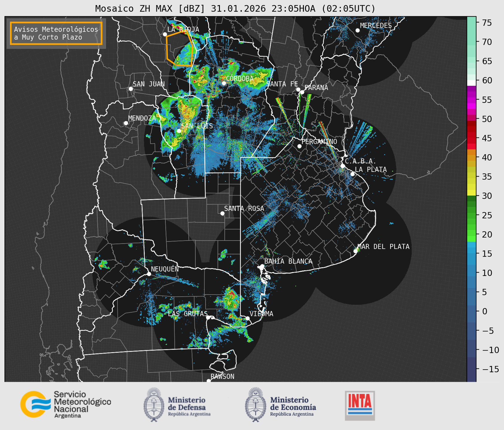This screenshot has height=430, width=504.
Task: Click the SAN JUAN map label
Action: tap(148, 84)
